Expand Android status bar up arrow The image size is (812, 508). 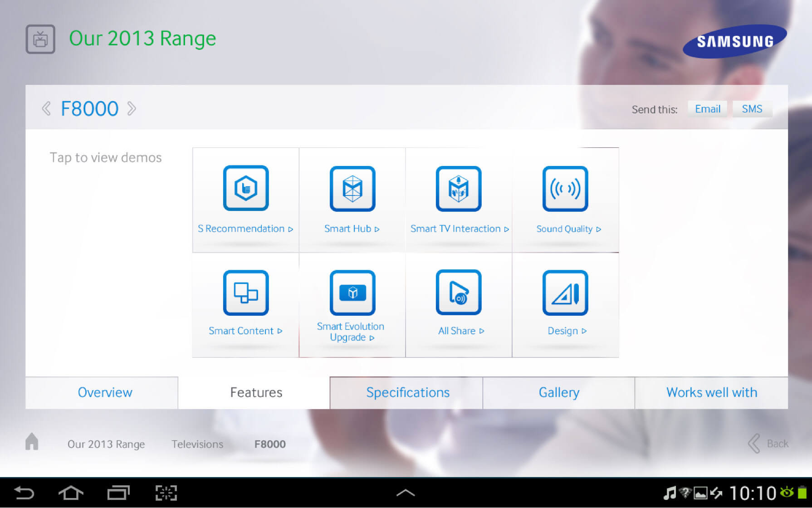(406, 493)
